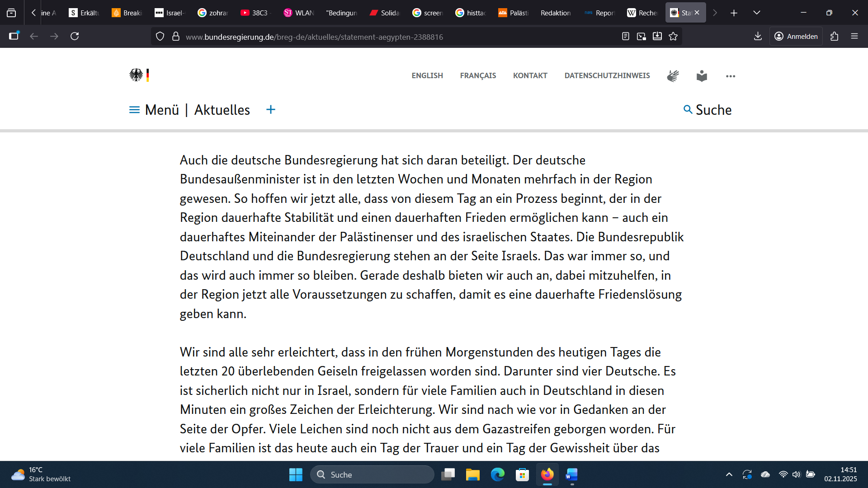Bookmark this page with the star icon
The width and height of the screenshot is (868, 488).
pos(673,36)
